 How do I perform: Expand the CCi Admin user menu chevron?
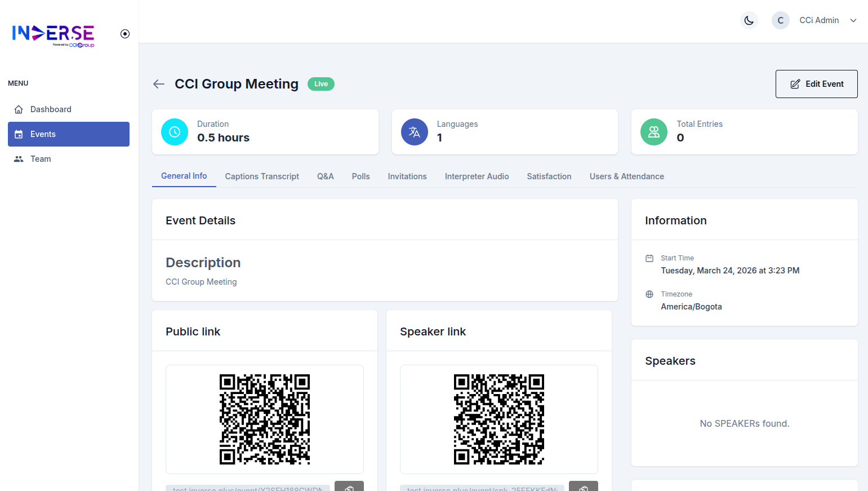(x=853, y=20)
